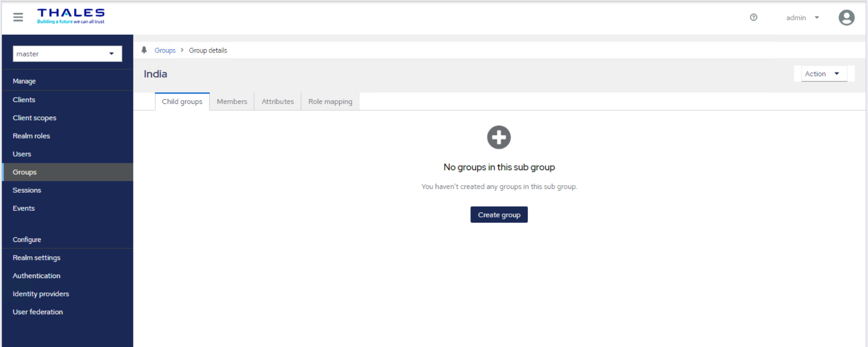The image size is (868, 347).
Task: Toggle the hamburger navigation menu
Action: [18, 17]
